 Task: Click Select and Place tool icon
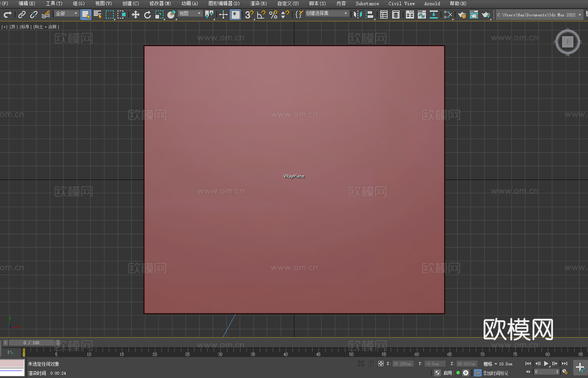tap(171, 14)
